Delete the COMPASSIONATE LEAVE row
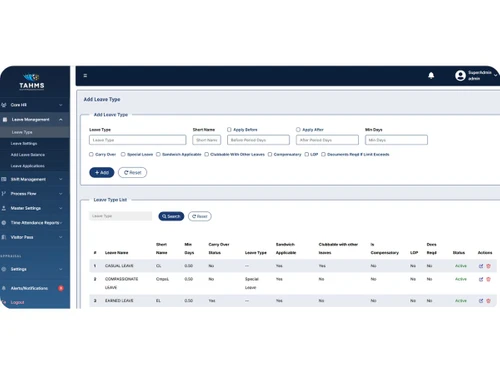 pyautogui.click(x=488, y=279)
